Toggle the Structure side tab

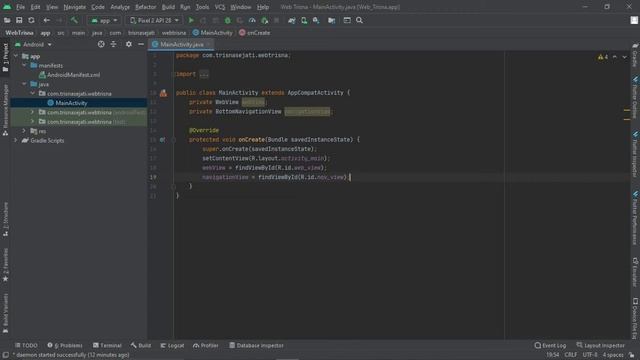pos(5,219)
